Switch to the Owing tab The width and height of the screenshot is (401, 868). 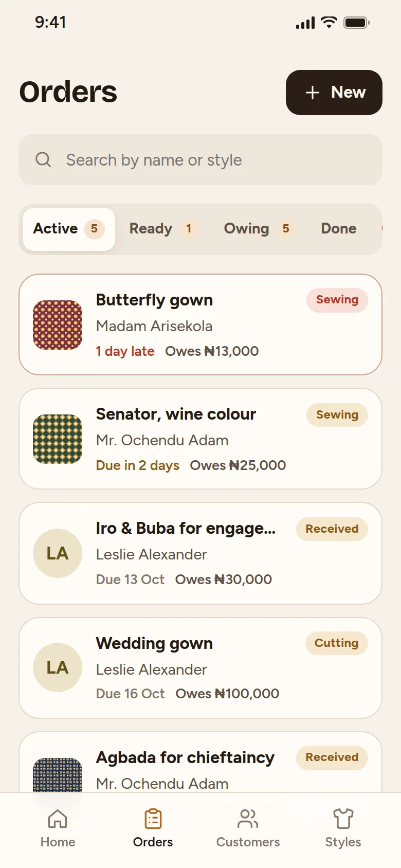click(259, 229)
